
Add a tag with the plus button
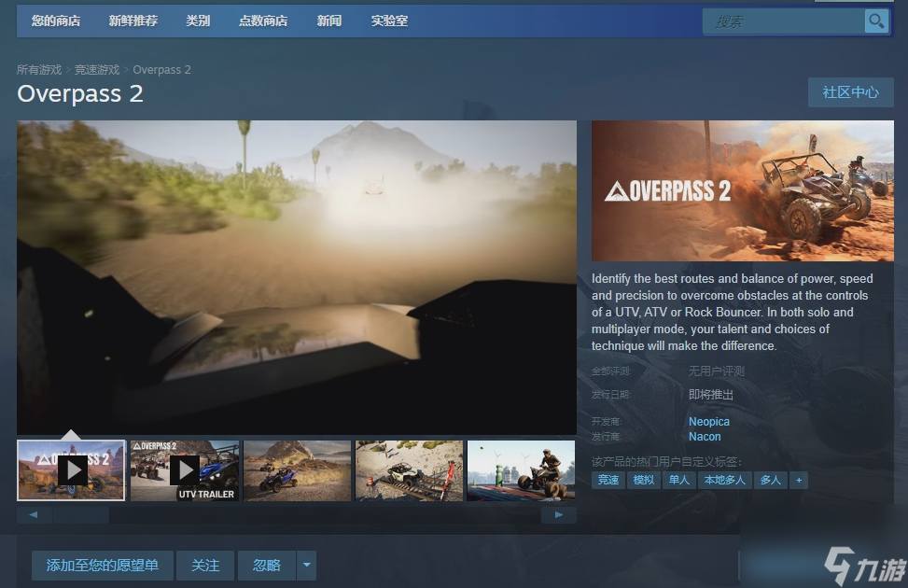799,481
